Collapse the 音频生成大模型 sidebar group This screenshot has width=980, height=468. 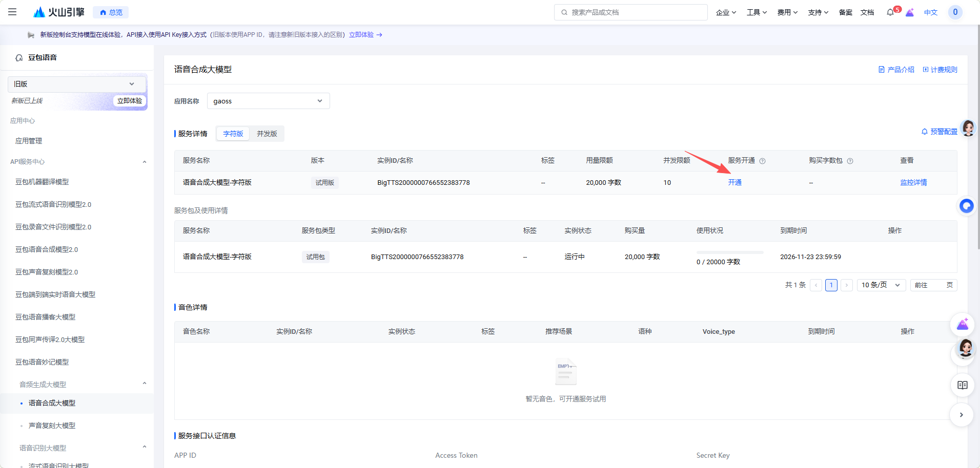[145, 384]
